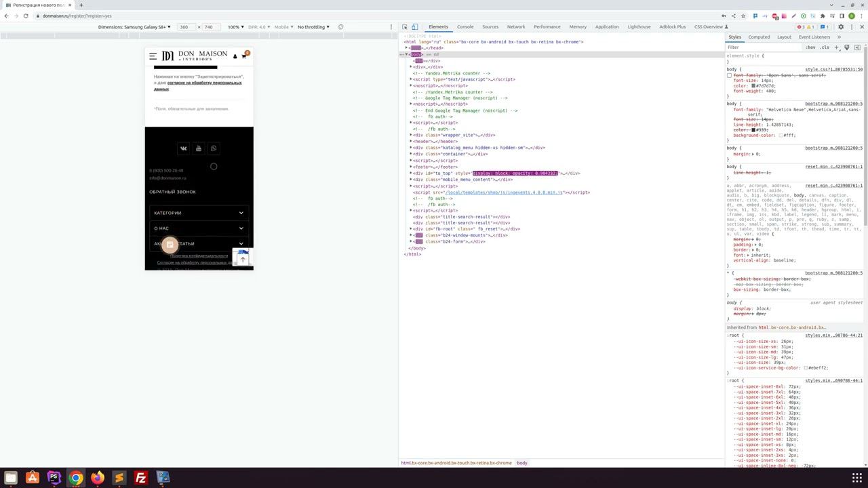Screen dimensions: 868x488
Task: Expand the КАТЕГОРИИ footer section
Action: (x=198, y=213)
